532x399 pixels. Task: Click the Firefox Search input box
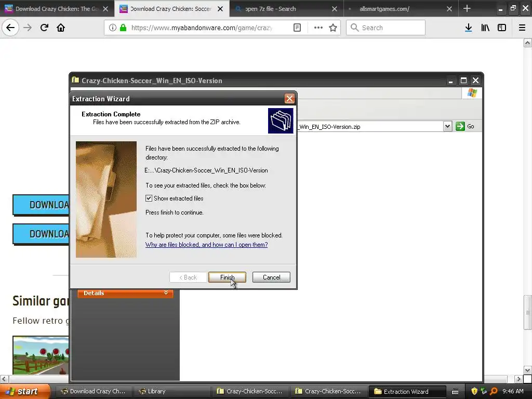coord(386,28)
